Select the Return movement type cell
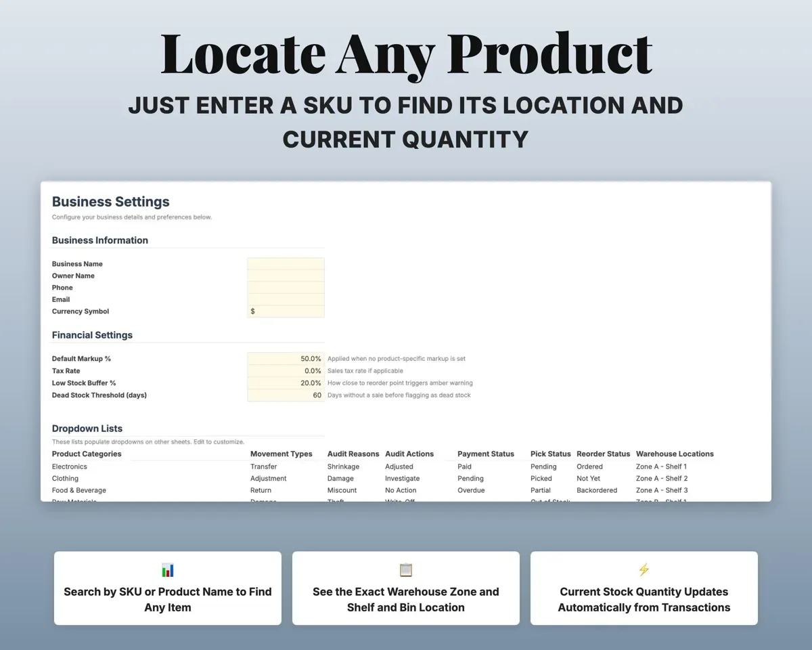Viewport: 812px width, 650px height. 261,490
